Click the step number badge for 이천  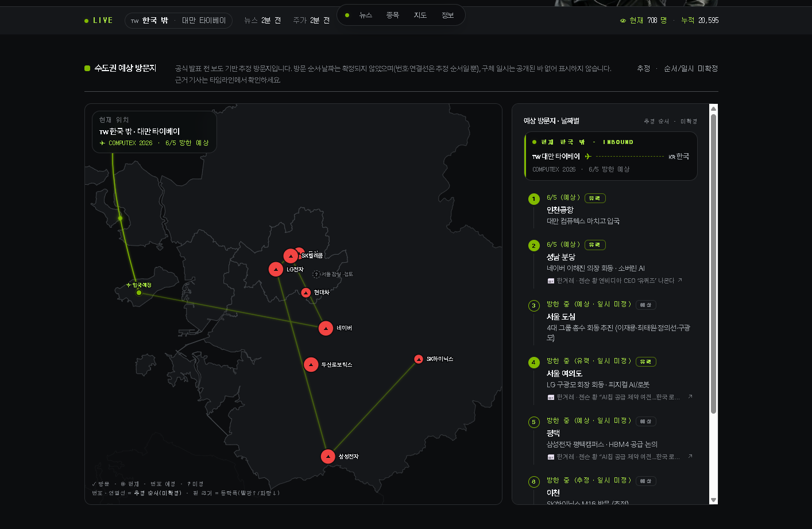[534, 482]
